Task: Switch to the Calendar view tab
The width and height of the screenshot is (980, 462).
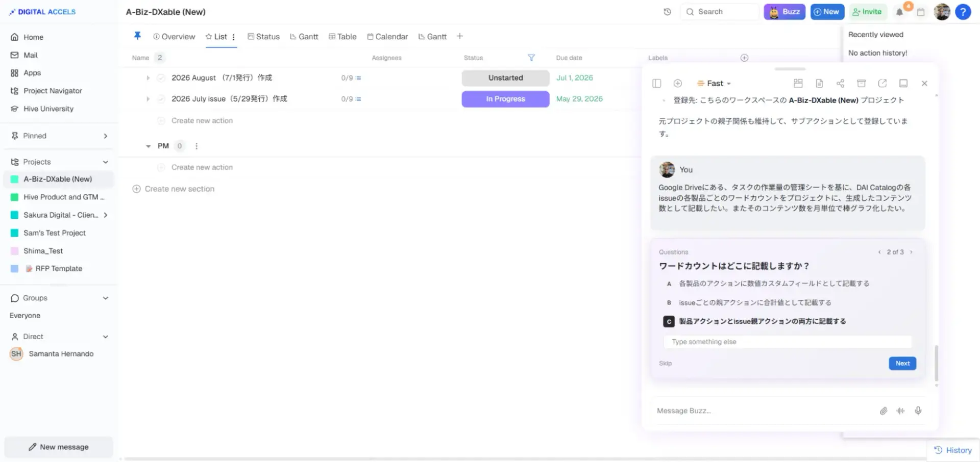Action: pyautogui.click(x=387, y=37)
